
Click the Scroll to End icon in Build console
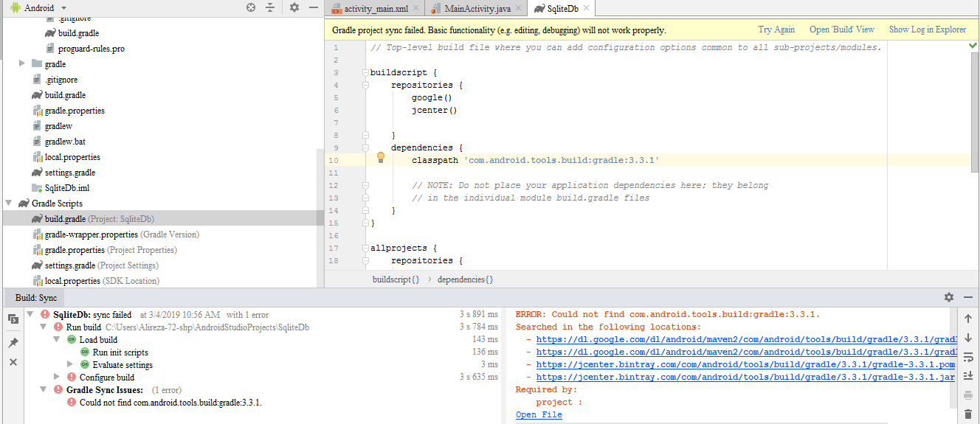pos(968,376)
